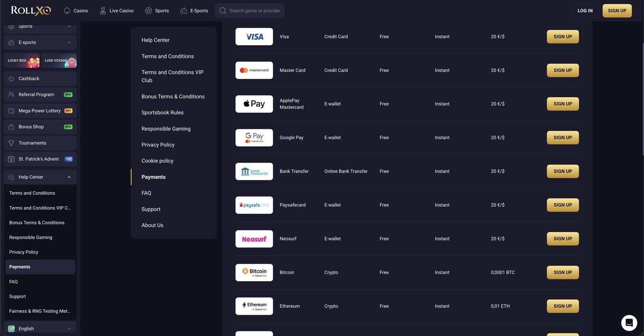Click the Mega Power Lottery icon
Viewport: 644px width, 336px height.
click(11, 111)
